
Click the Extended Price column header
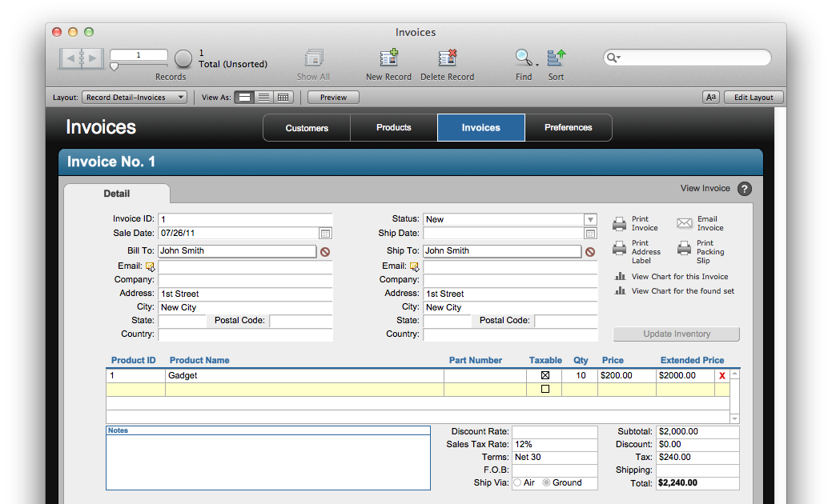692,360
